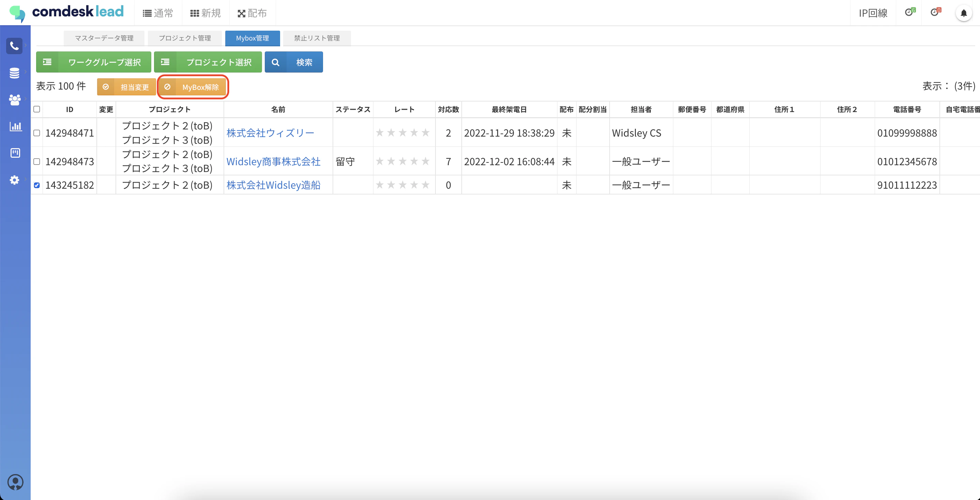
Task: Open the 配布 view in the top navigation
Action: click(x=252, y=13)
